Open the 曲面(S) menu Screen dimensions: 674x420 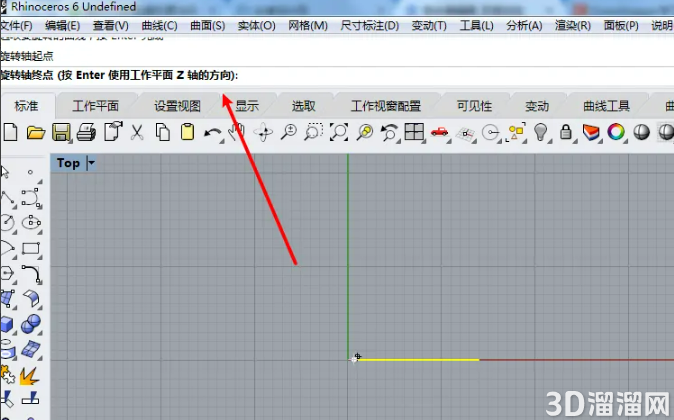[x=208, y=25]
